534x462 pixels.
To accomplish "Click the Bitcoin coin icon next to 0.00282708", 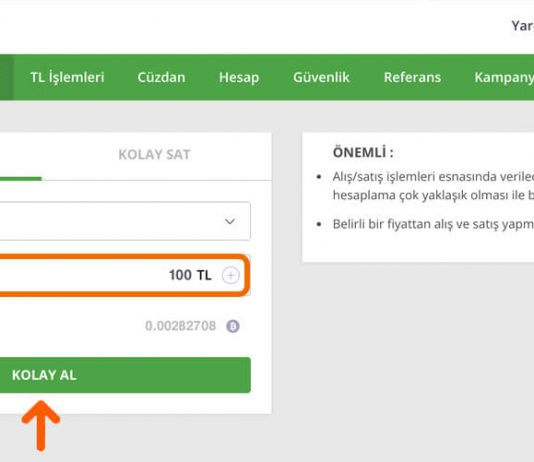I will [233, 326].
